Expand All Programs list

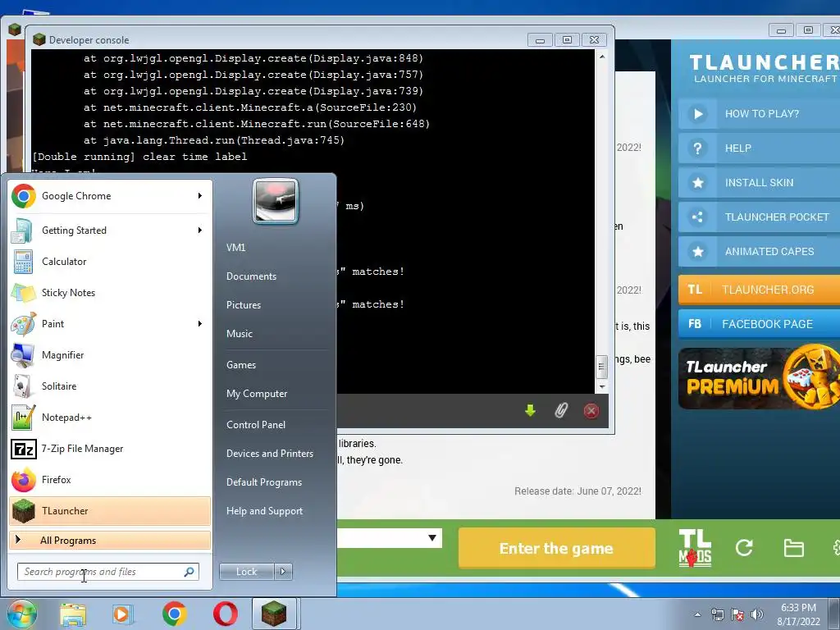click(110, 541)
